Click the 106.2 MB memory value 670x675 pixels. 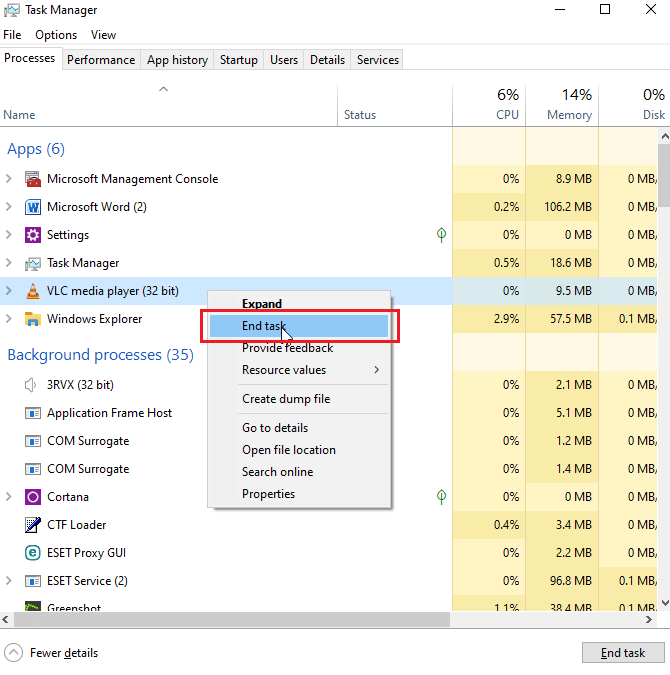click(x=568, y=207)
